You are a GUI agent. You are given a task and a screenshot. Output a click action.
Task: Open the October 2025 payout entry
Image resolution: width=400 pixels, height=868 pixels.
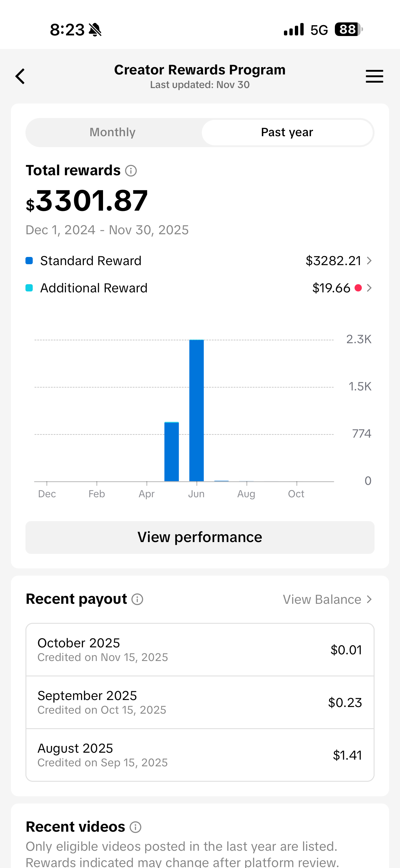(x=200, y=650)
